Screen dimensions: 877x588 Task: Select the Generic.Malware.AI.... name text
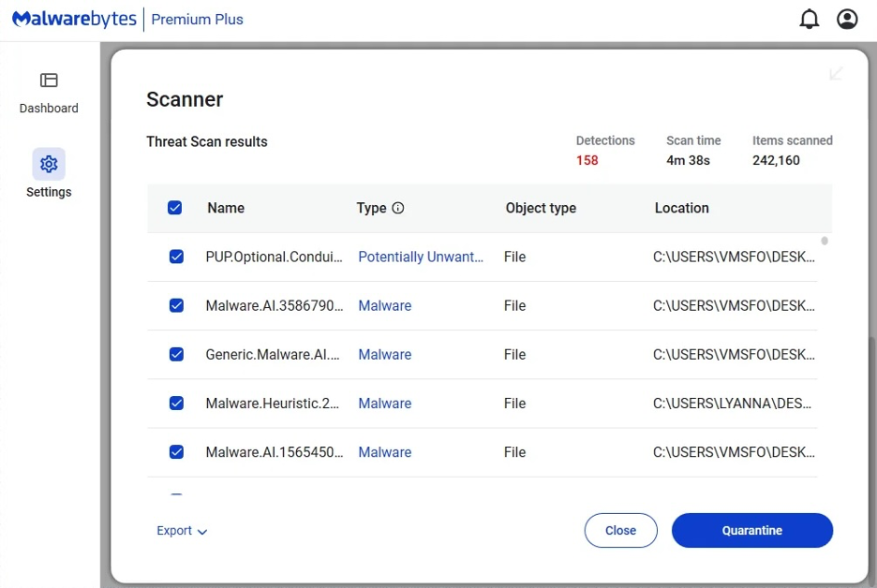point(273,354)
